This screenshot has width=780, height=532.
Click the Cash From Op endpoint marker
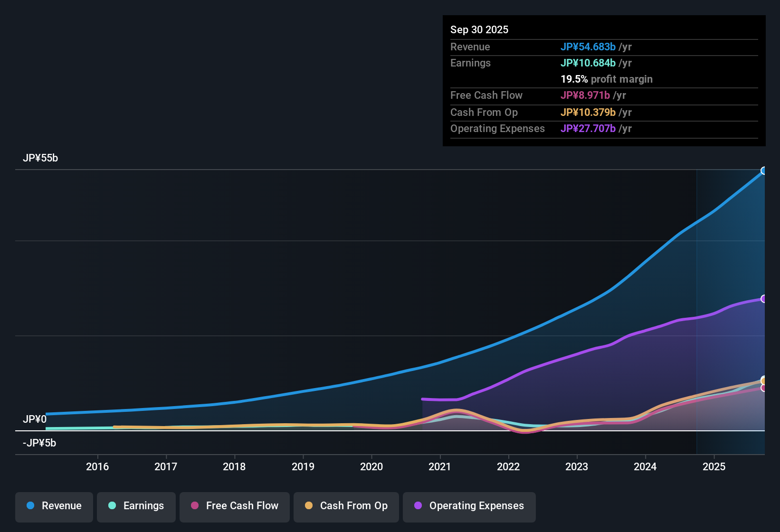coord(764,380)
